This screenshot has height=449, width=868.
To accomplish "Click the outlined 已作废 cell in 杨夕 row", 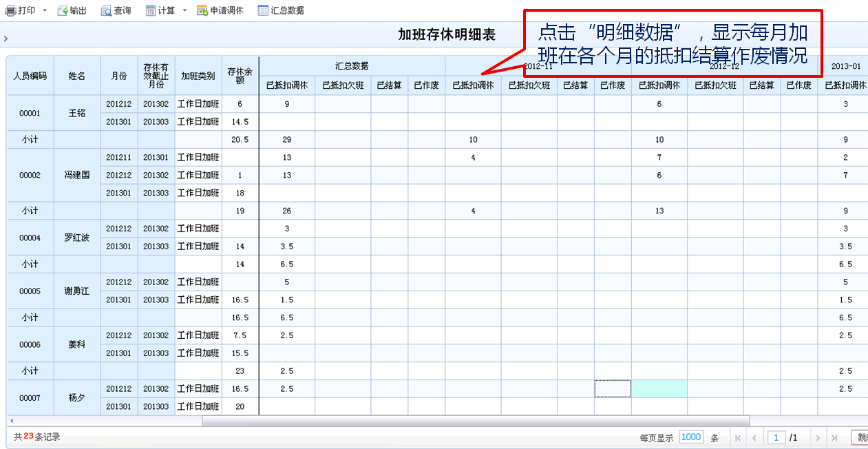I will click(x=613, y=389).
